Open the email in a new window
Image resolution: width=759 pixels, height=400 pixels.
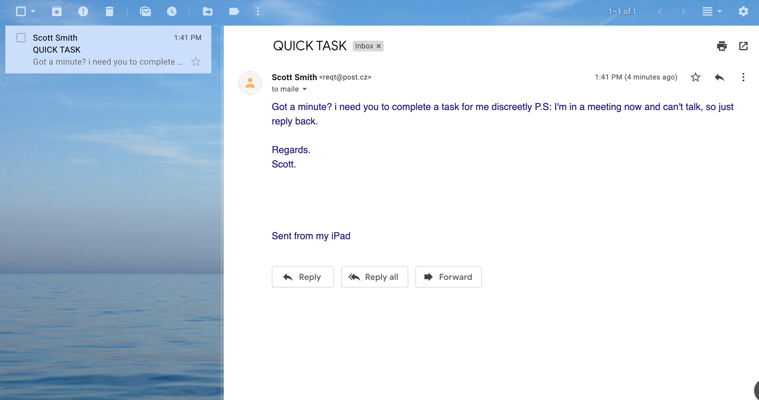[x=743, y=46]
